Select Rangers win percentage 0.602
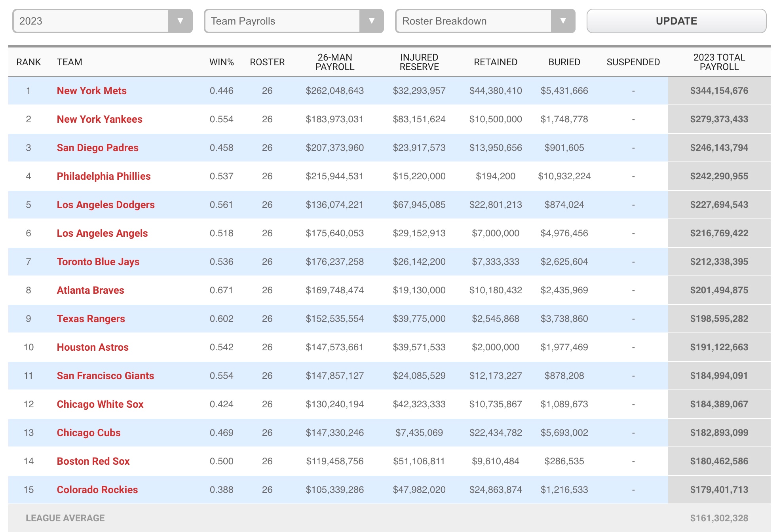Image resolution: width=779 pixels, height=532 pixels. tap(222, 319)
